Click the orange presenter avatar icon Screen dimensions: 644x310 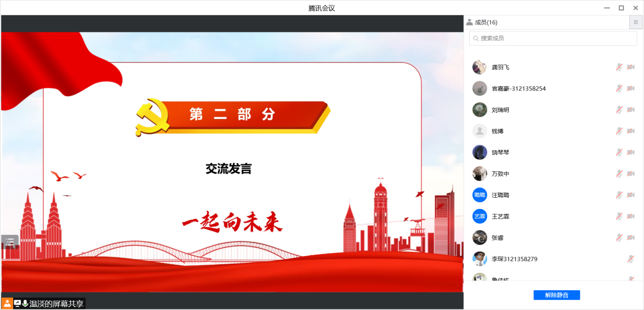point(7,303)
